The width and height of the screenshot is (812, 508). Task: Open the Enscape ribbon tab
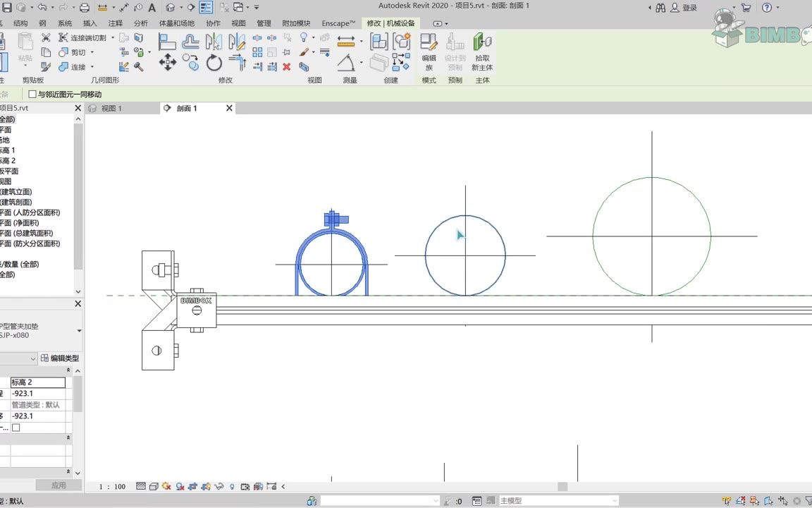338,23
